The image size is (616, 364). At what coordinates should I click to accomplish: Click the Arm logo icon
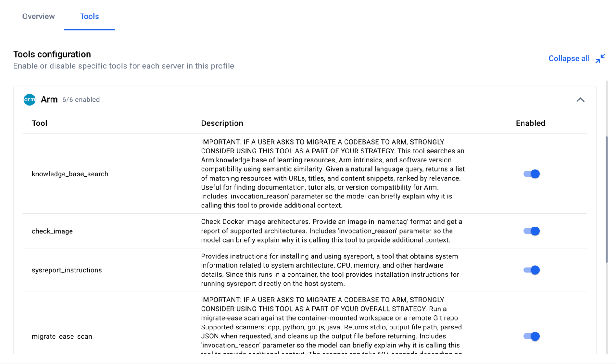point(30,100)
